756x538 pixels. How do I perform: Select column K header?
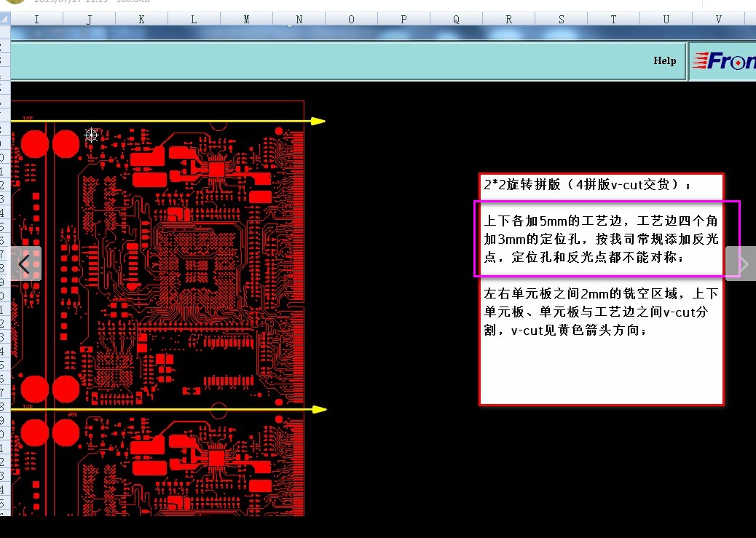coord(141,19)
